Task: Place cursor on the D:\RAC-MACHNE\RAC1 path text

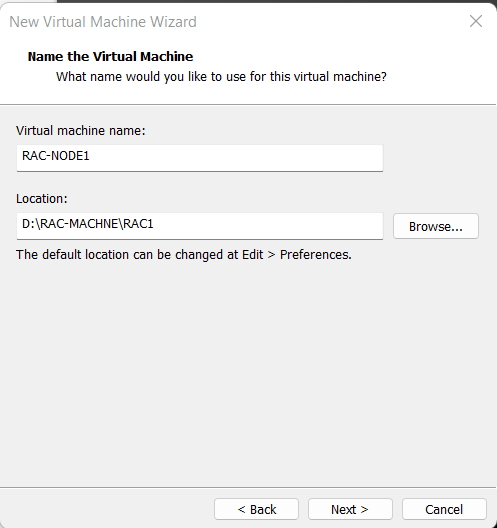Action: [x=88, y=224]
